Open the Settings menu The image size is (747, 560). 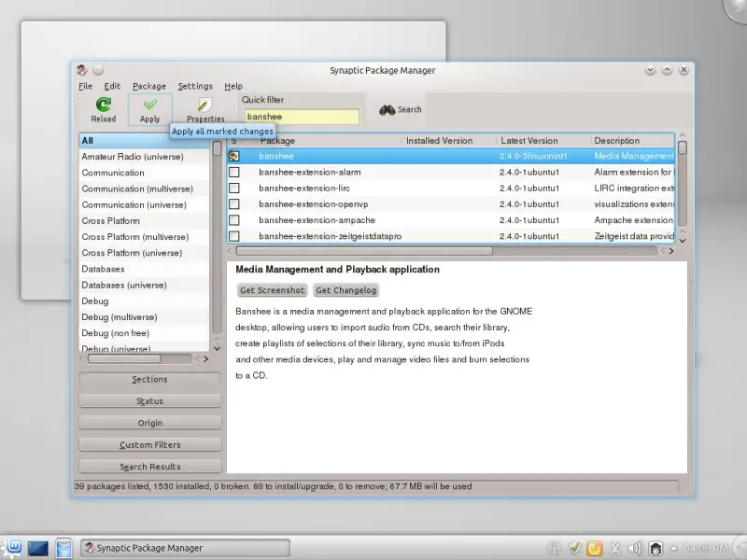[195, 86]
